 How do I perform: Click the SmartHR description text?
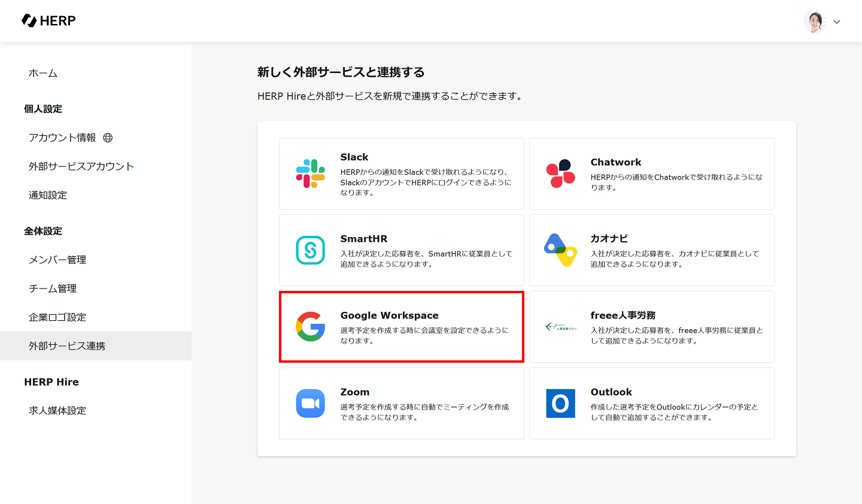pos(427,259)
